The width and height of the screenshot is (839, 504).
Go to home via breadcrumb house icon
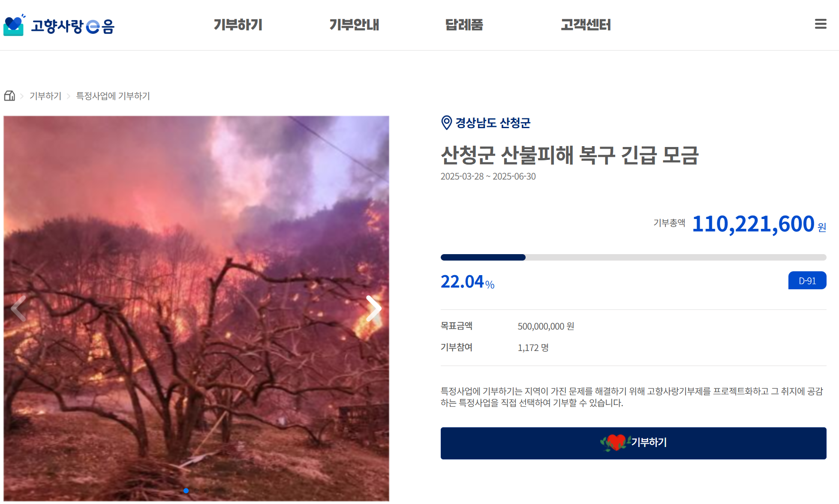(x=9, y=96)
